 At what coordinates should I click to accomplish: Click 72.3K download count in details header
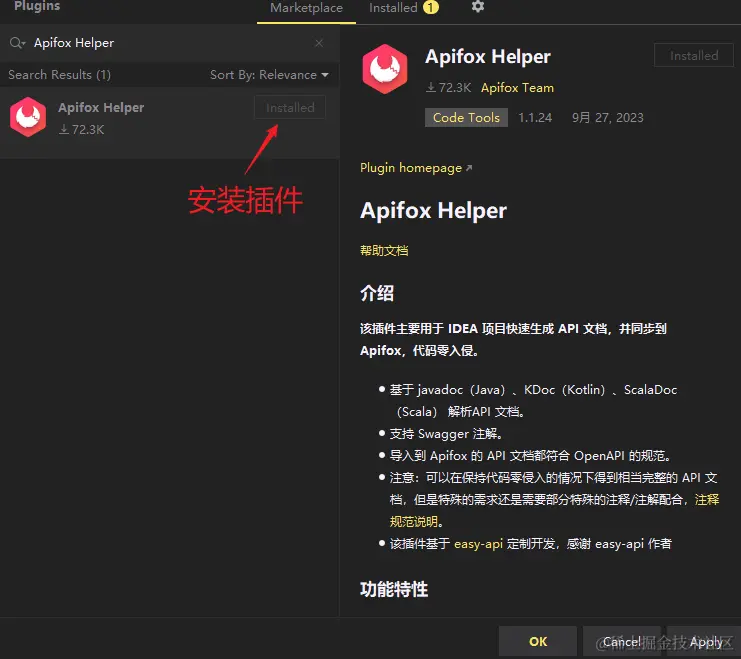tap(448, 88)
